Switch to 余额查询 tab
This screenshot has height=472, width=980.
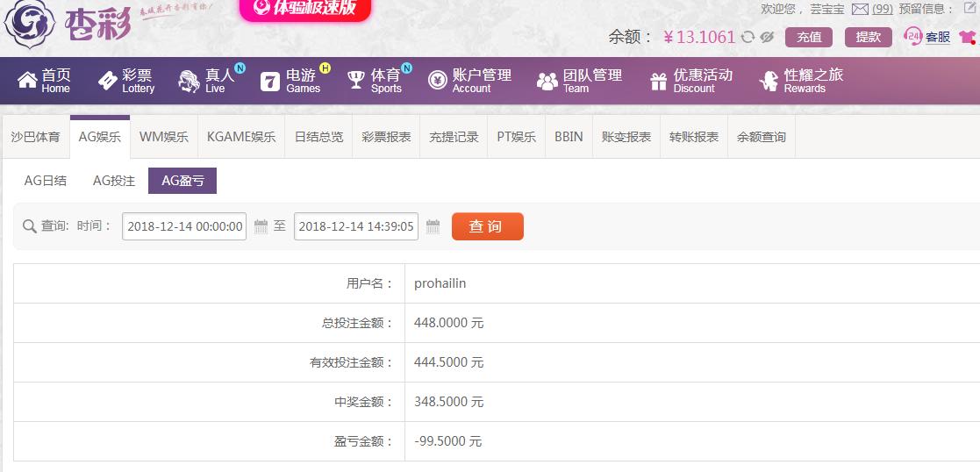pos(762,137)
